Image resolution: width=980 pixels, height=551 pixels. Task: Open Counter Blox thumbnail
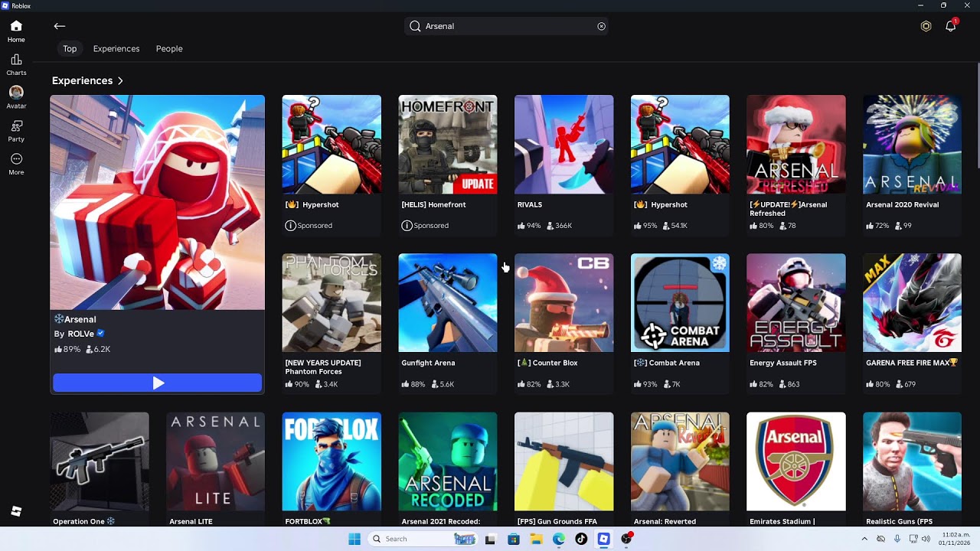point(563,303)
